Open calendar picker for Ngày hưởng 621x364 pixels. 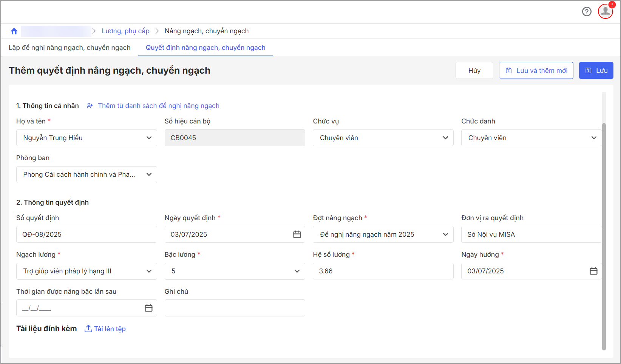click(593, 271)
